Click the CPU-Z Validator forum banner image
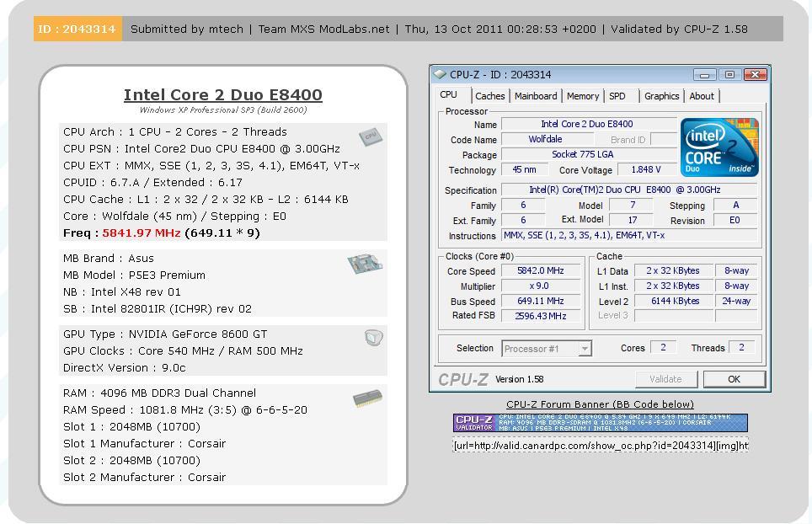 point(601,423)
